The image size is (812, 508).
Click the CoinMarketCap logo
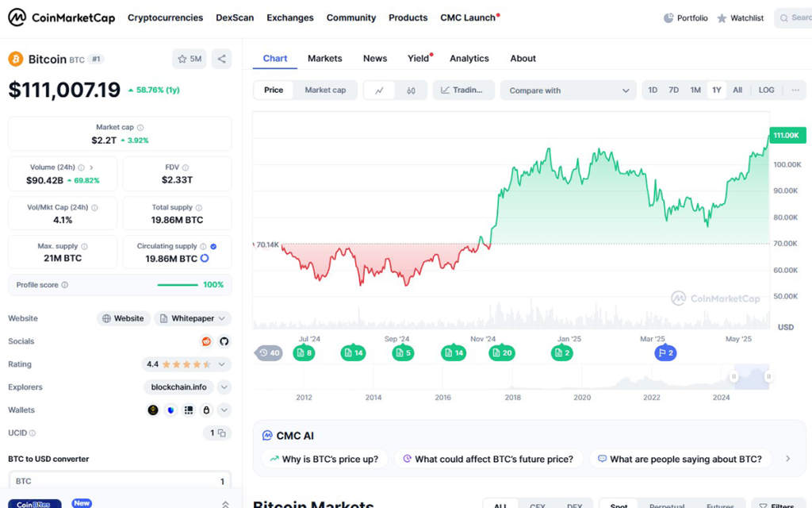pos(61,17)
